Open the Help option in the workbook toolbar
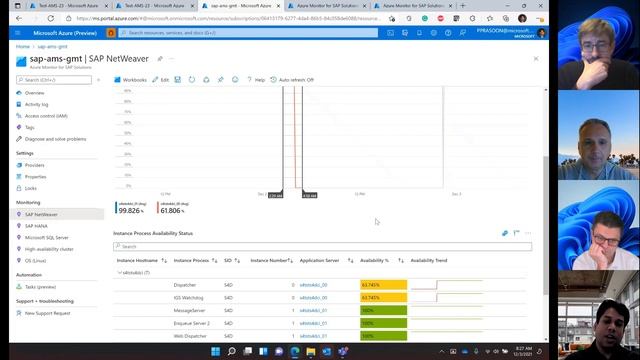Viewport: 640px width, 360px height. click(256, 80)
